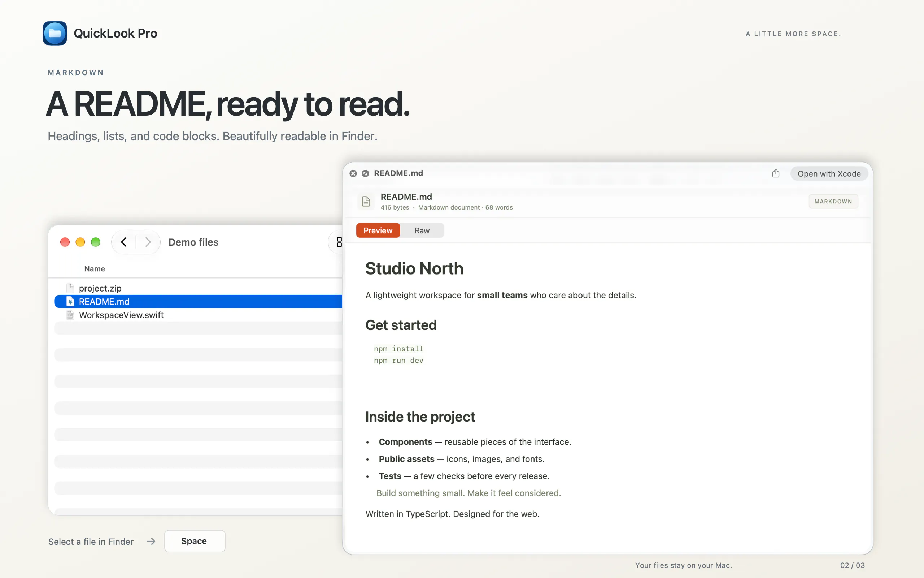Click the QuickLook Pro title text
This screenshot has width=924, height=578.
(115, 33)
